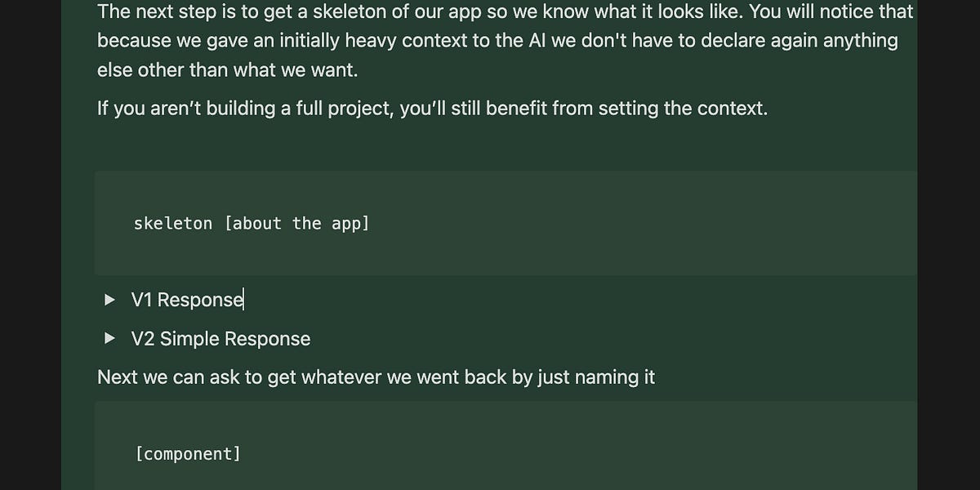980x490 pixels.
Task: Select the V2 Simple Response label text
Action: [220, 338]
